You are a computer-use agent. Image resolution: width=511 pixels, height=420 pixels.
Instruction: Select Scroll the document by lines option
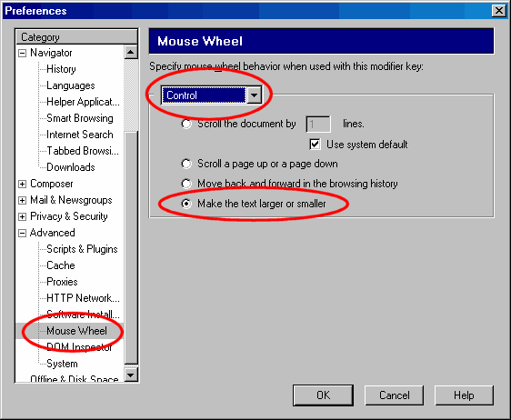pos(186,125)
